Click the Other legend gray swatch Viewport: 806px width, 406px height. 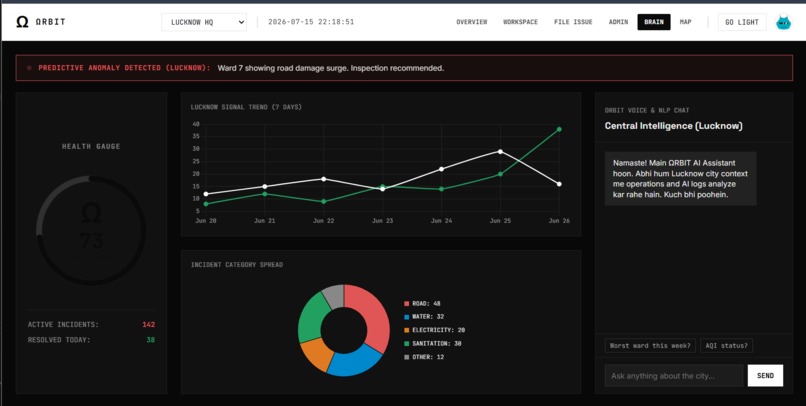tap(407, 357)
